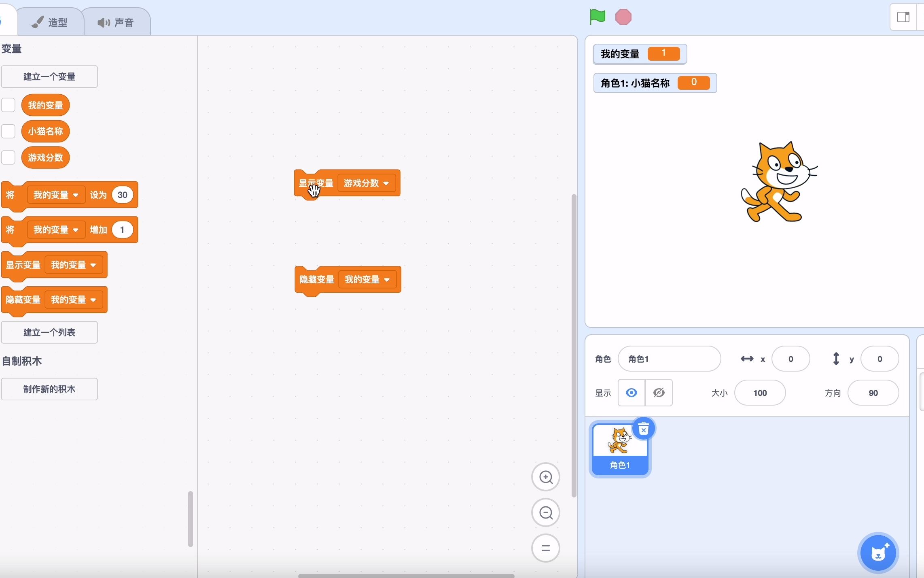924x578 pixels.
Task: Reset workspace zoom with equals icon
Action: pyautogui.click(x=545, y=548)
